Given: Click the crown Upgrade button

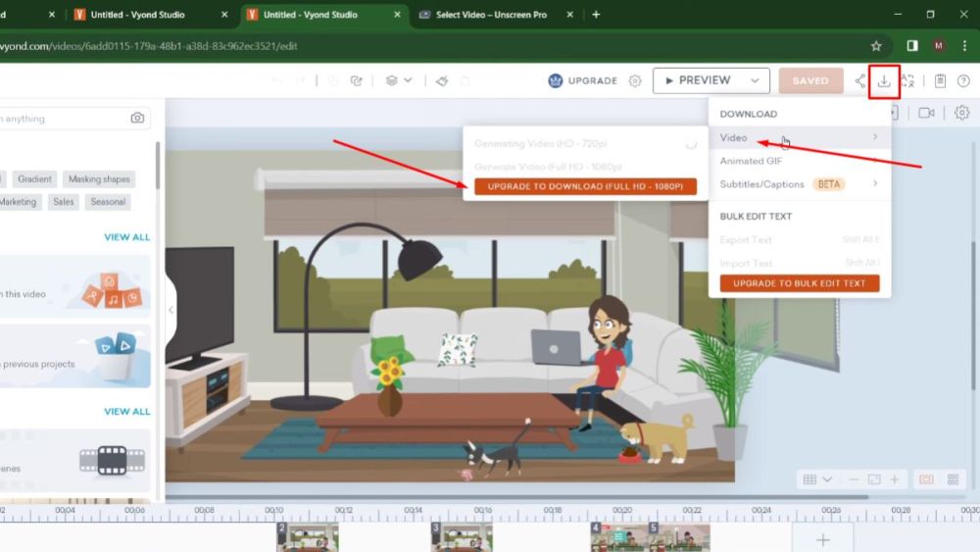Looking at the screenshot, I should coord(582,80).
